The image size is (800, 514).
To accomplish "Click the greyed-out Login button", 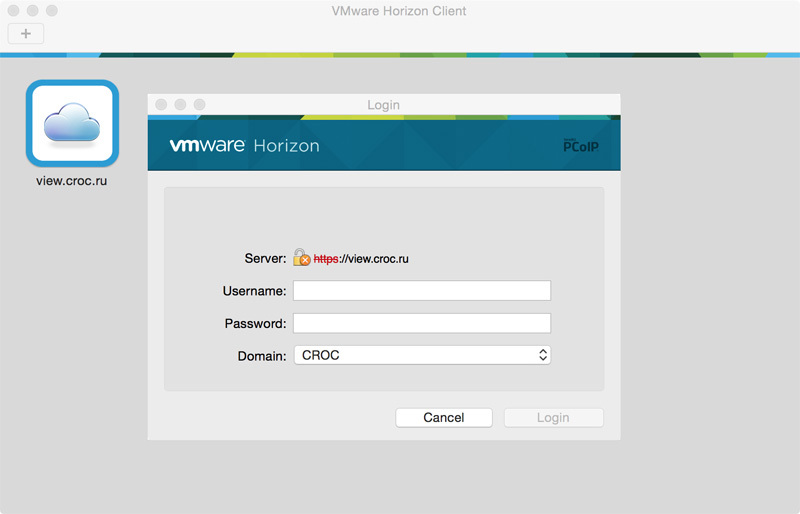I will [554, 418].
